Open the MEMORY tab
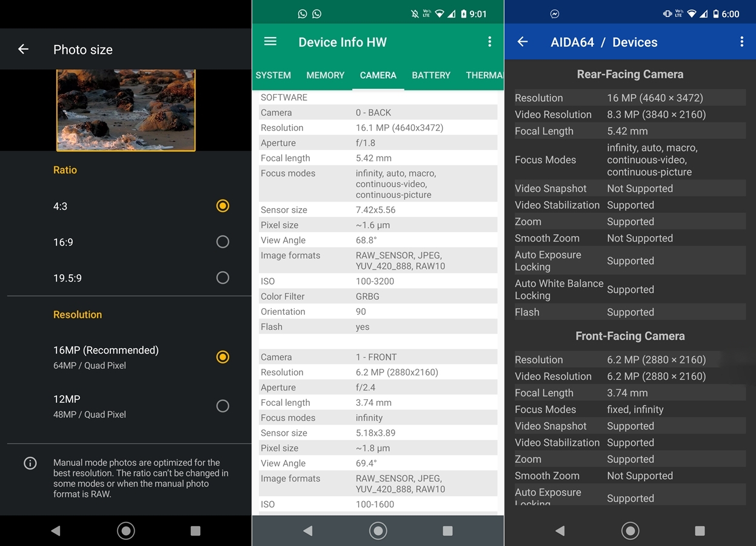This screenshot has height=546, width=756. coord(325,75)
